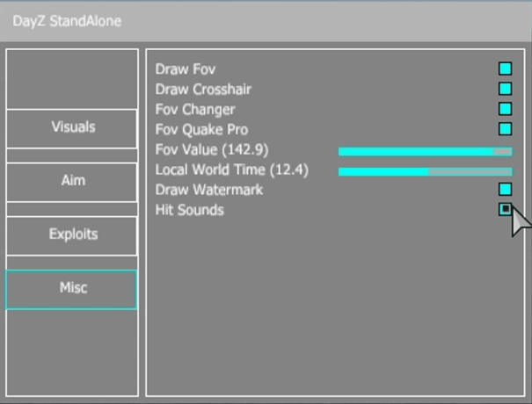Open the Visuals tab

pos(72,127)
